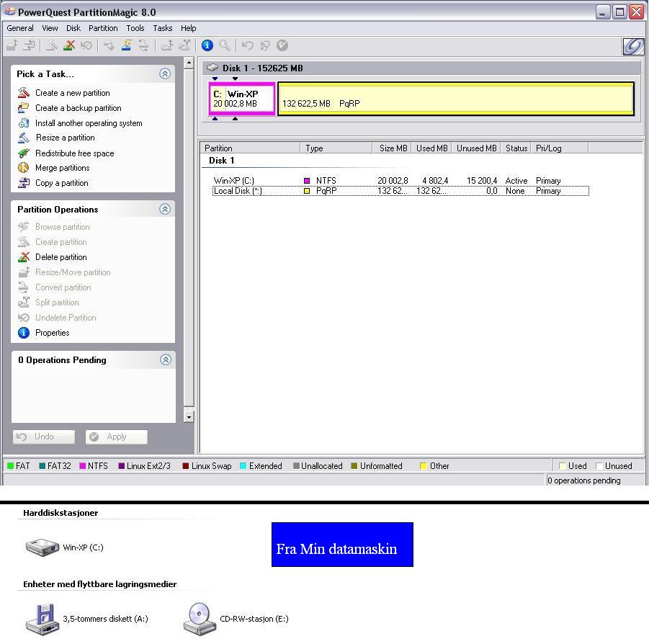Select the C: Win-XP block in disk map
649x644 pixels.
[242, 99]
